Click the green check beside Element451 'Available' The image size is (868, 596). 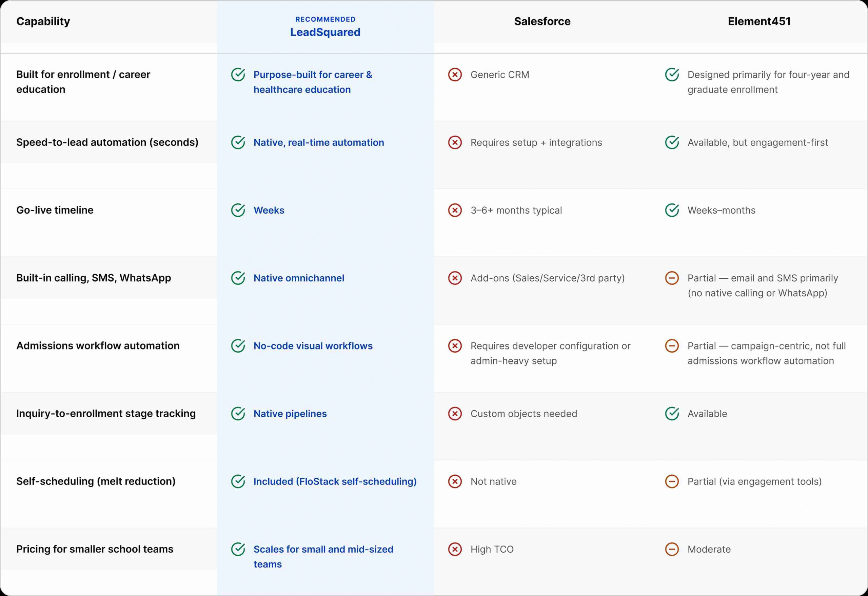click(672, 413)
